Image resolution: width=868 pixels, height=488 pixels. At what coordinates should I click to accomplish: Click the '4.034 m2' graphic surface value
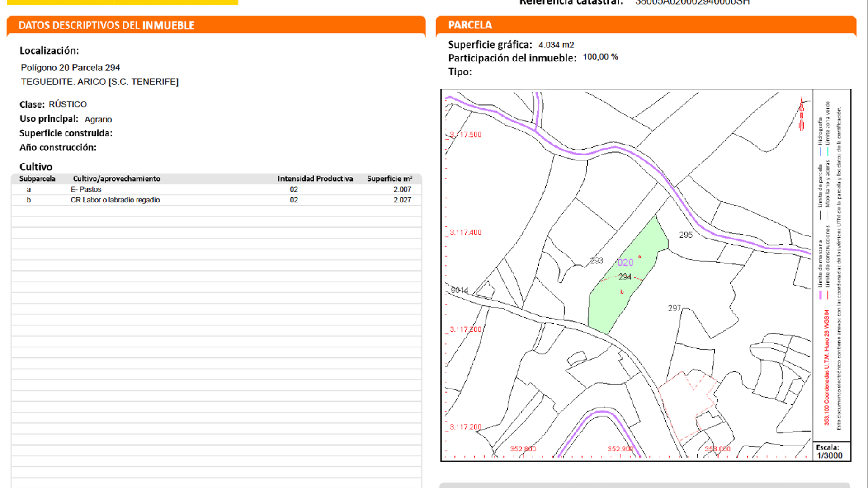pos(556,45)
